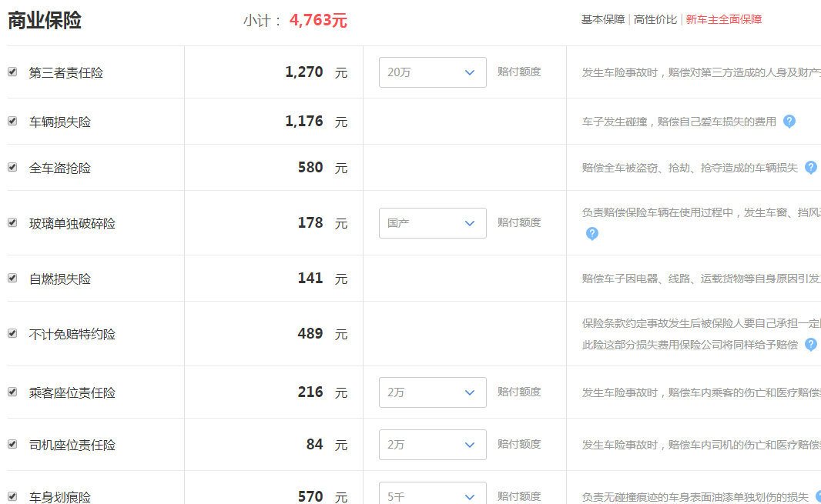Click the 580 price value
This screenshot has width=821, height=504.
point(310,168)
